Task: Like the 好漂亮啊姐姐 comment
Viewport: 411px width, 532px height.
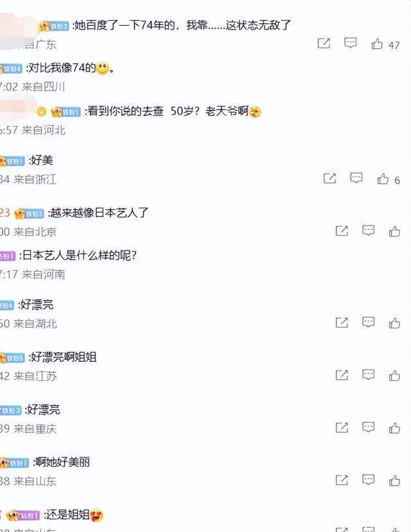Action: tap(395, 375)
